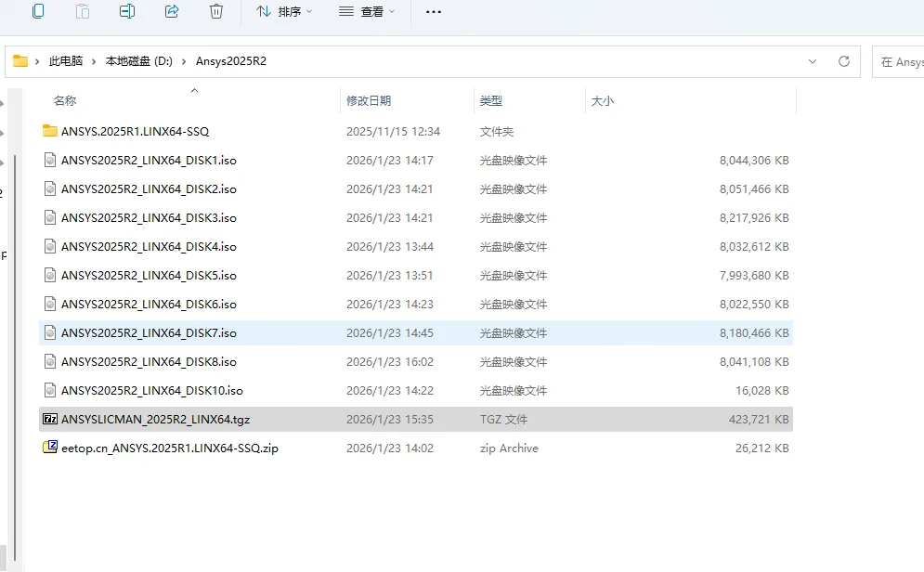
Task: Click zip icon of eetop.cn archive
Action: (x=50, y=448)
